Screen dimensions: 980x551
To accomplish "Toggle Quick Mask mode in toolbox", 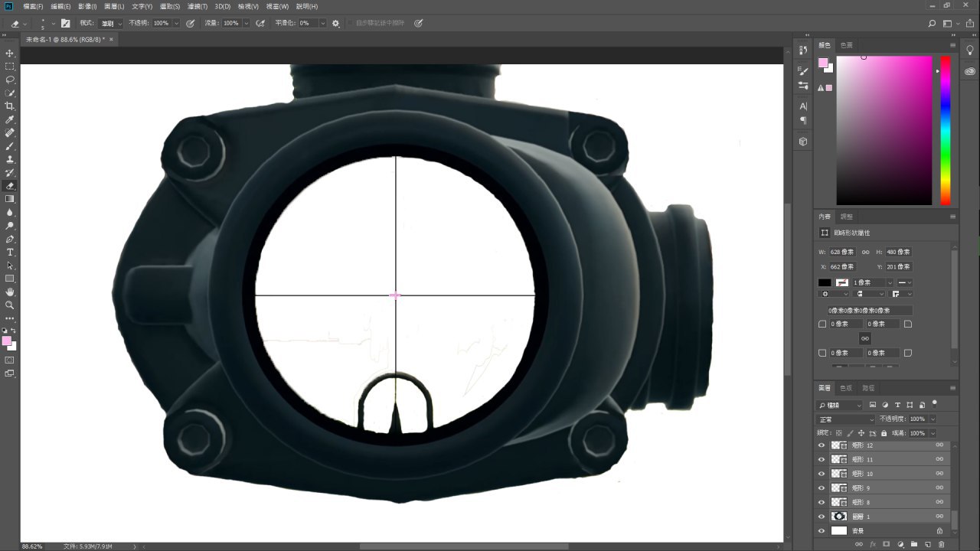I will pyautogui.click(x=10, y=360).
